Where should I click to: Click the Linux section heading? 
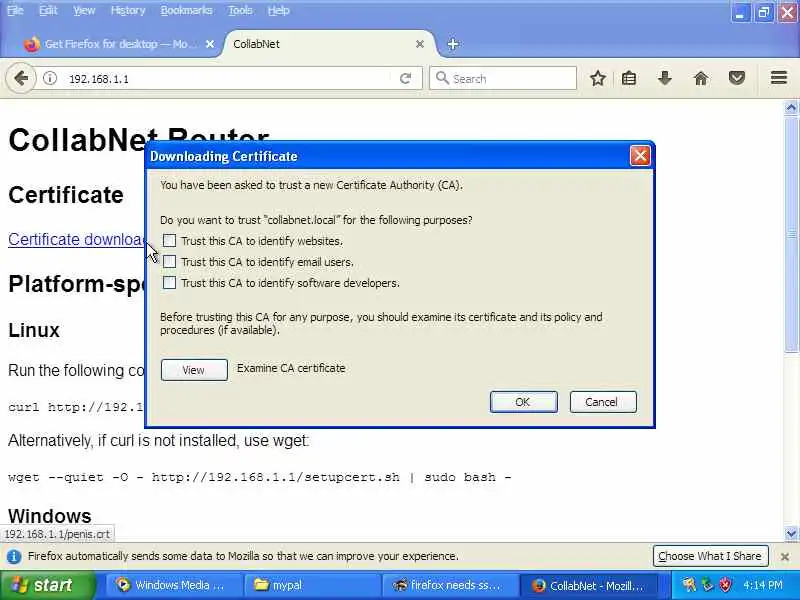[34, 330]
